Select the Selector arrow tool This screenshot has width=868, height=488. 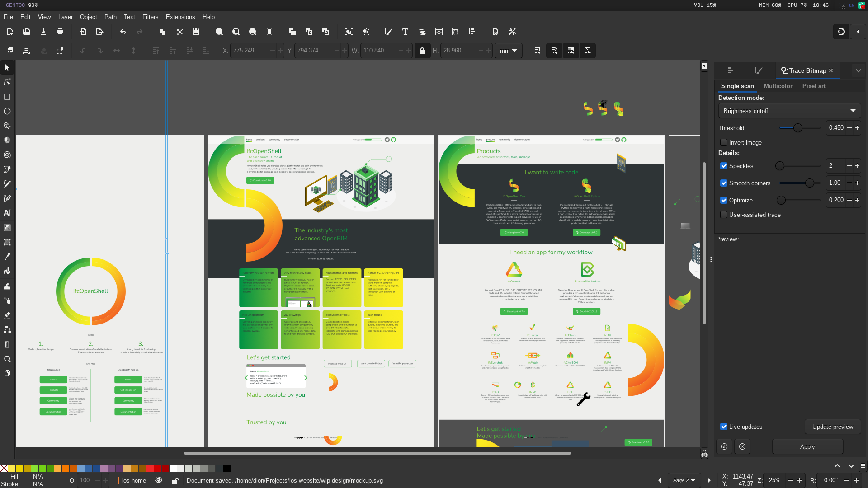click(x=7, y=68)
